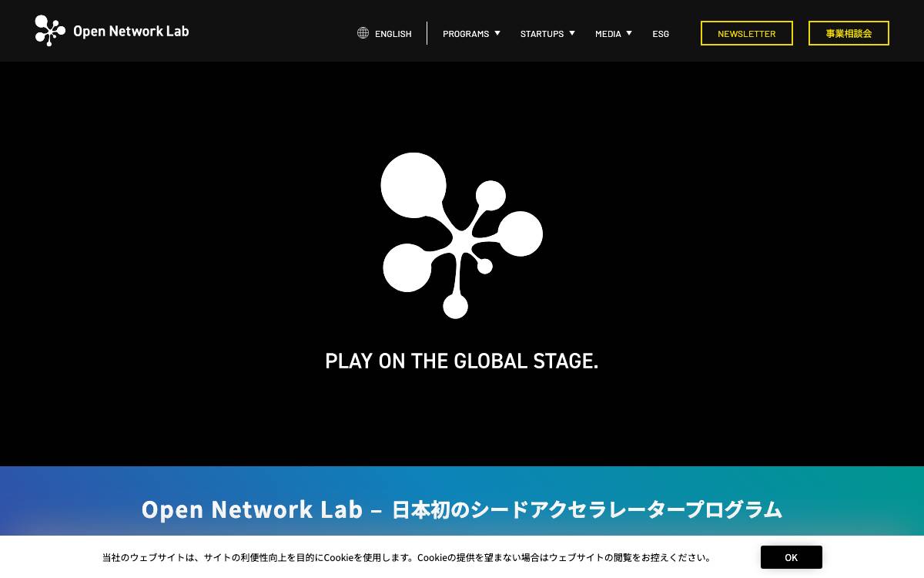Expand the MEDIA dropdown arrow
The height and width of the screenshot is (578, 924).
(629, 33)
